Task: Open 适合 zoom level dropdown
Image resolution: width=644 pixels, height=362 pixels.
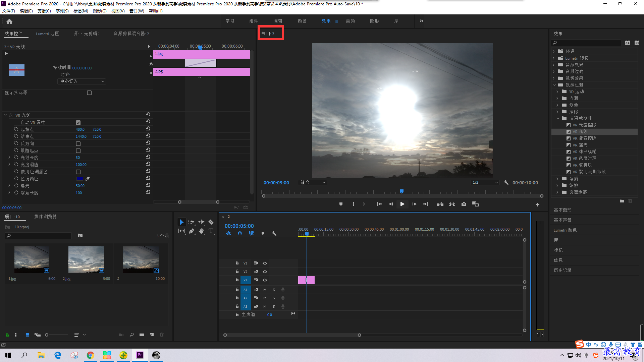Action: (x=312, y=182)
